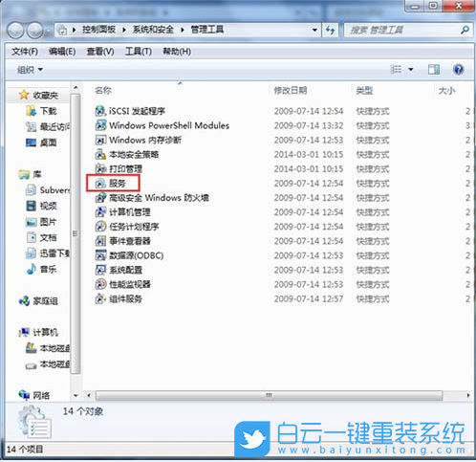Select the Windows 内存诊断 icon
Screen dimensions: 476x462
pos(100,140)
